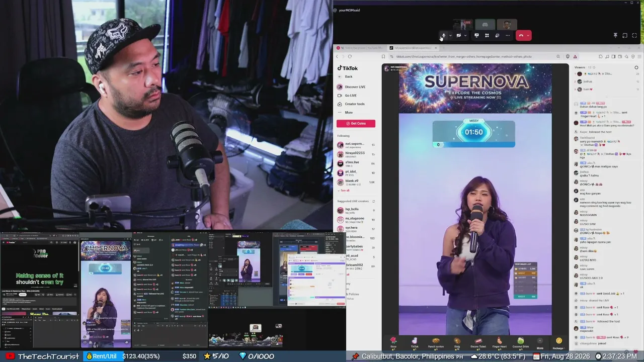Expand More in the TikTok sidebar
The image size is (644, 362).
tap(345, 113)
